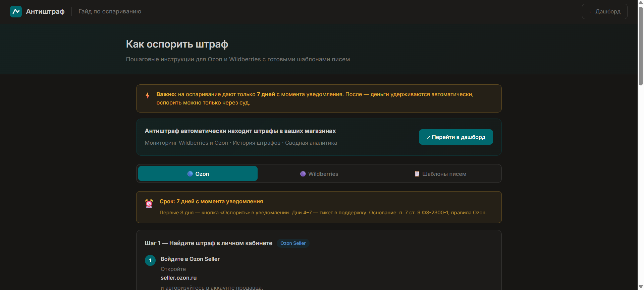Go back via the Дашборд button
Viewport: 644px width, 290px height.
604,11
